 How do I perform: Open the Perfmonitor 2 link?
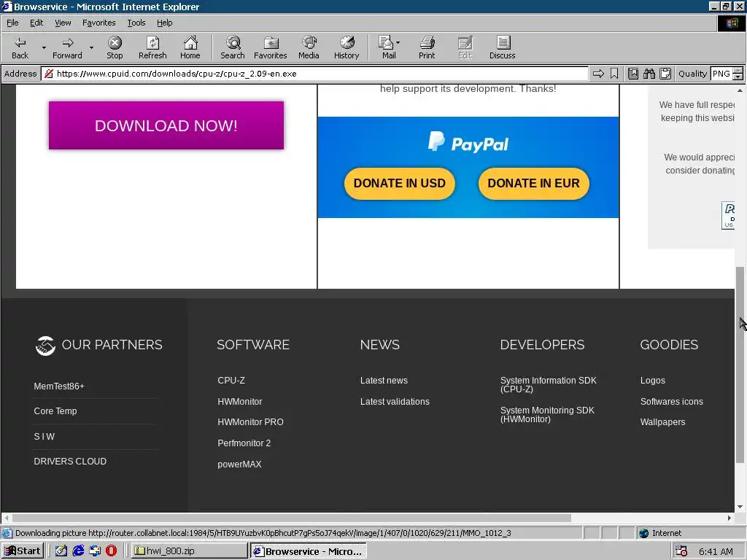point(244,443)
